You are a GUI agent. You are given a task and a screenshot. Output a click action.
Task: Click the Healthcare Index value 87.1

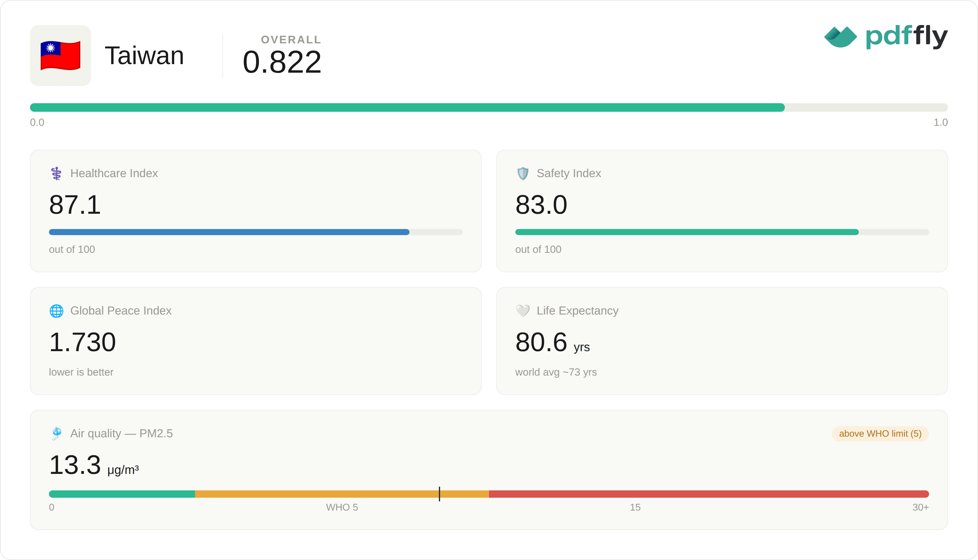tap(75, 205)
